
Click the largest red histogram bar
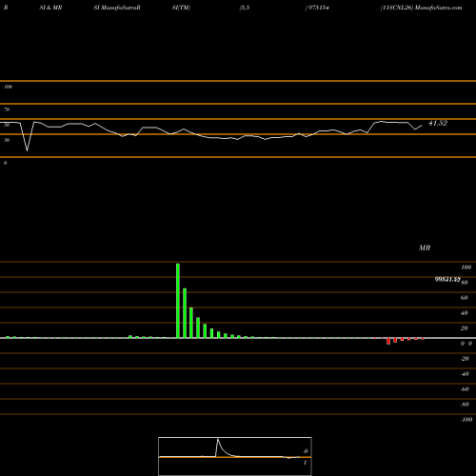coord(388,341)
